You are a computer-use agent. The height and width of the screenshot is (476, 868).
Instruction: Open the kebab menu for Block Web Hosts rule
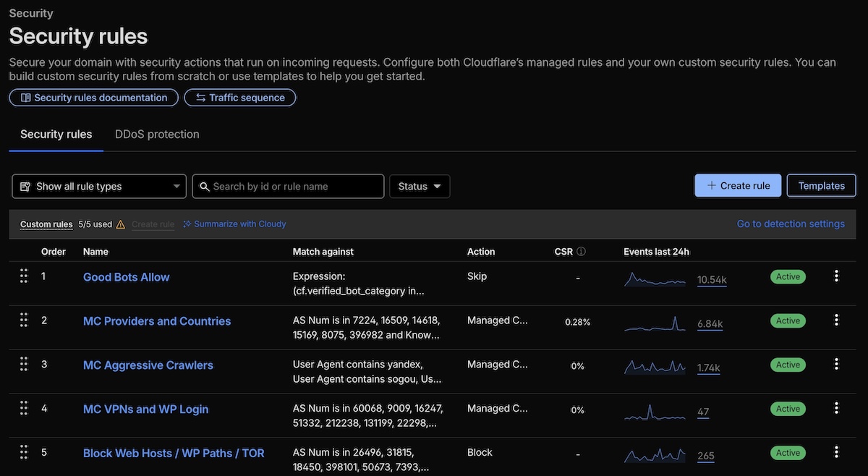(x=836, y=452)
